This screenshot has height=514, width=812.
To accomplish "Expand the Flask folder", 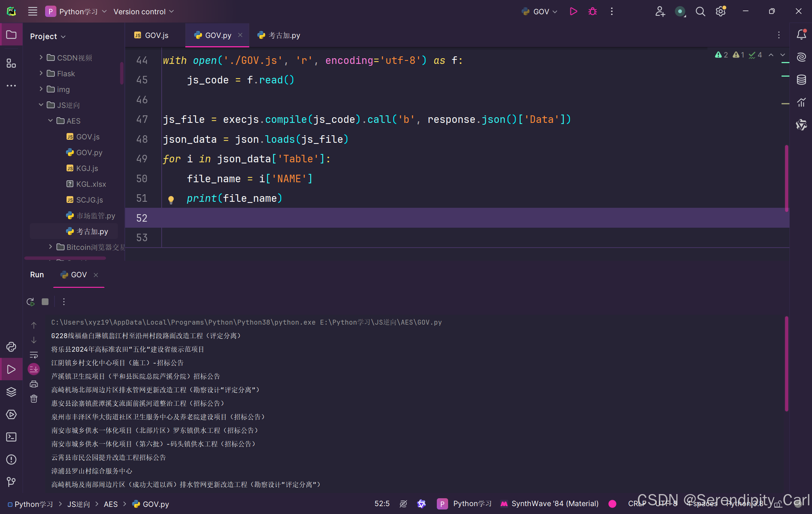I will 41,73.
